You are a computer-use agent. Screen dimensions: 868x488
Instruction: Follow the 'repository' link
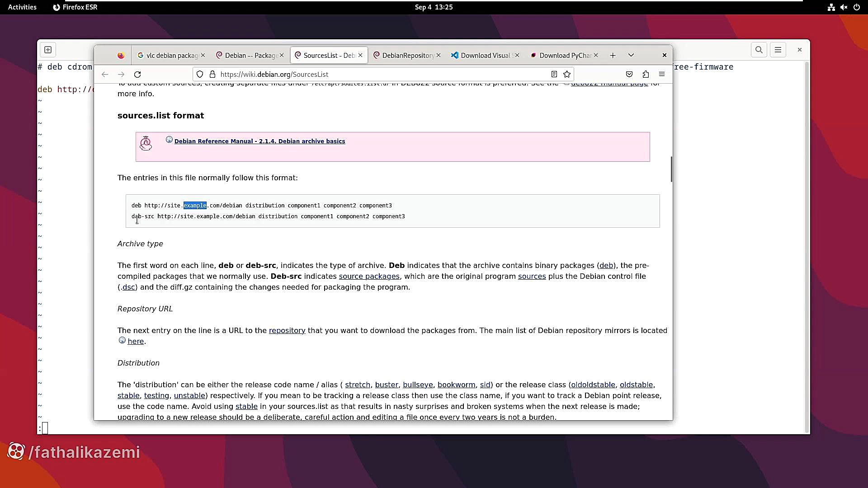[x=287, y=331]
